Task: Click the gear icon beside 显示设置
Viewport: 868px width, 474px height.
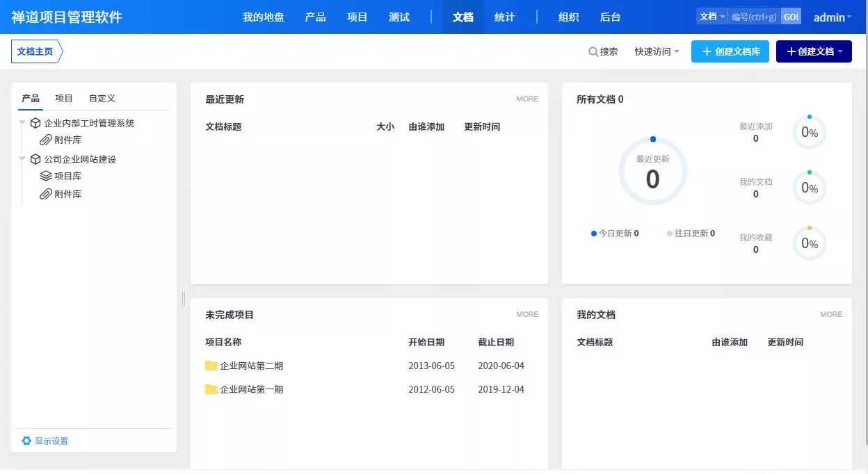Action: tap(26, 441)
